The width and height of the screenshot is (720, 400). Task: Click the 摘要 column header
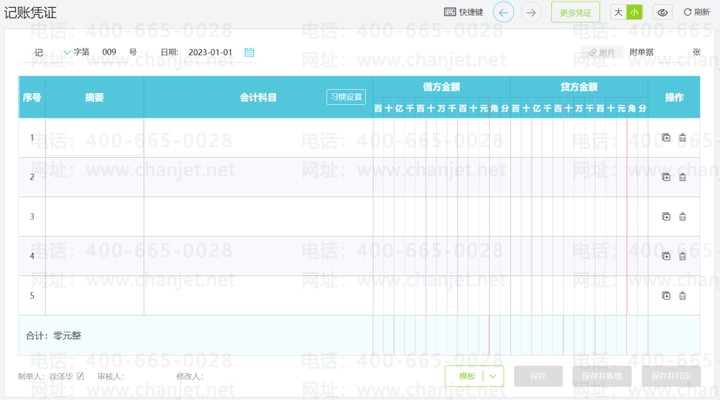pyautogui.click(x=94, y=97)
